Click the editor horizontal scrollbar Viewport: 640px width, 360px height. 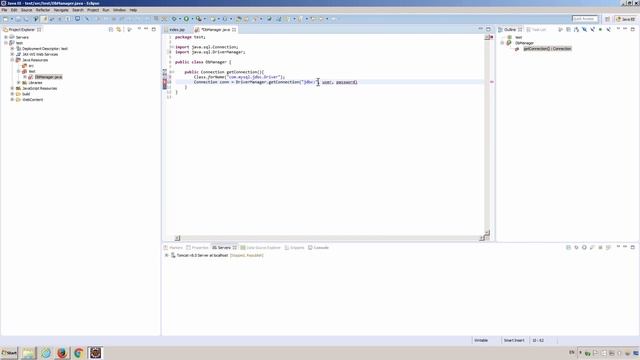pyautogui.click(x=329, y=238)
